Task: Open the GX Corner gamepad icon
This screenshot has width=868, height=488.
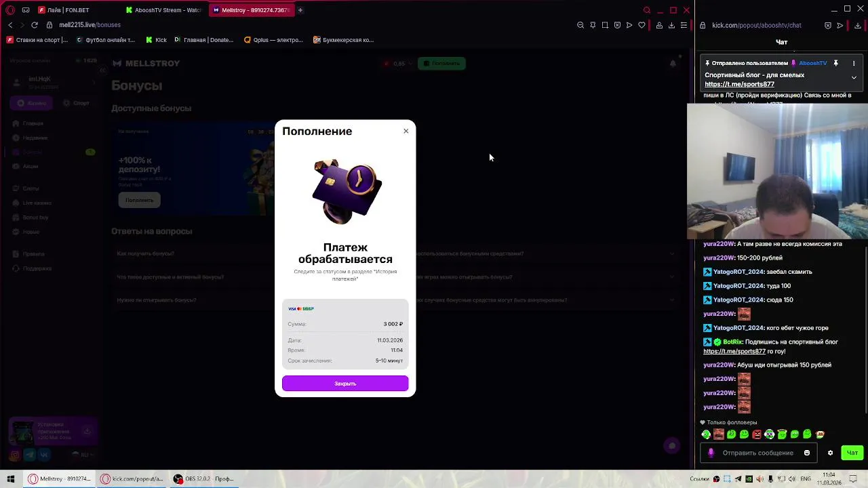Action: pyautogui.click(x=26, y=10)
